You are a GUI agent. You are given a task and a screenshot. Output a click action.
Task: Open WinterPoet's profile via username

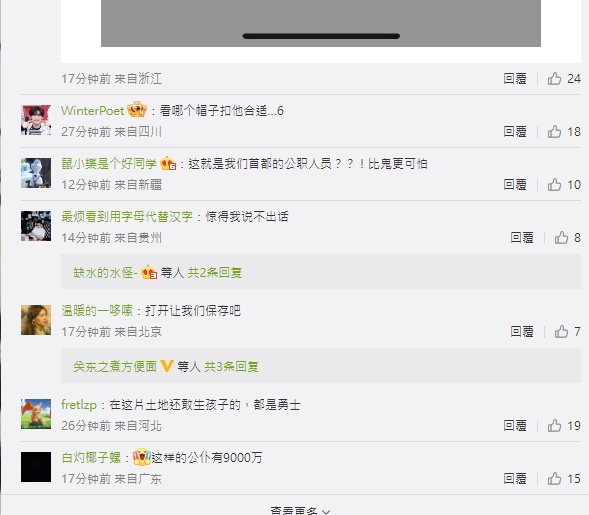click(x=92, y=111)
